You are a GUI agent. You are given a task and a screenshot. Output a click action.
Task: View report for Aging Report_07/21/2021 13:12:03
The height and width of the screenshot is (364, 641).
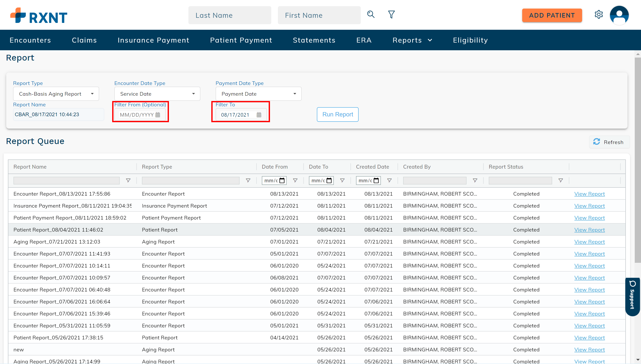pos(589,242)
